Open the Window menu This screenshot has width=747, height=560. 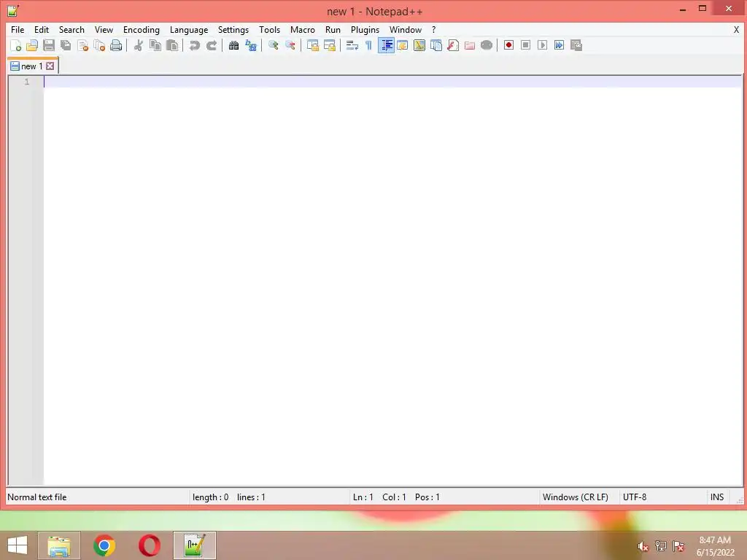tap(406, 29)
